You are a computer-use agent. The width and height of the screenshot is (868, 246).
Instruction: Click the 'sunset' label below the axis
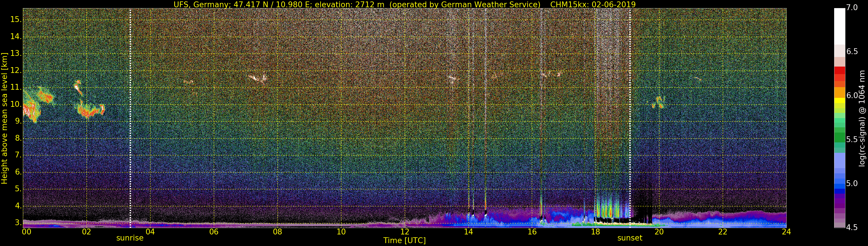(x=630, y=238)
